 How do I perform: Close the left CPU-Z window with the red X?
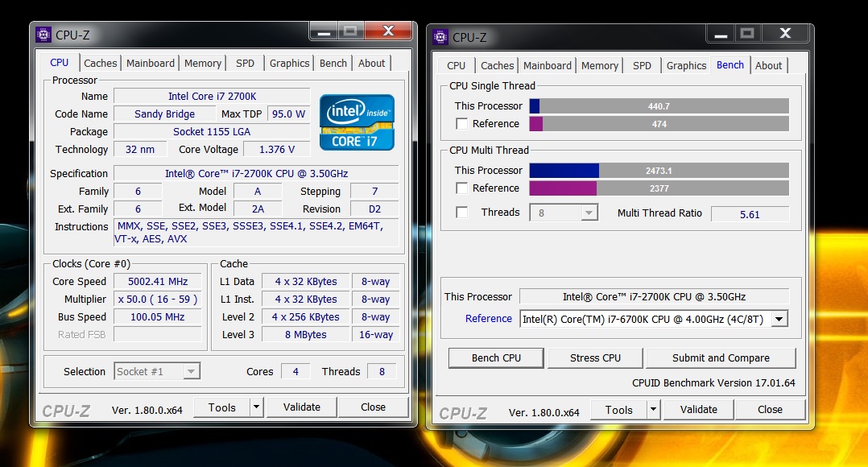pyautogui.click(x=389, y=31)
